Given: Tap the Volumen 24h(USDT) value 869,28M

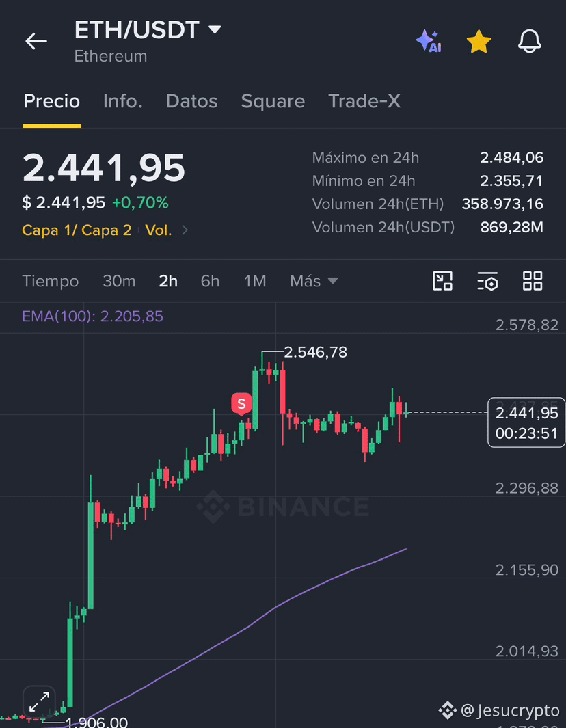Looking at the screenshot, I should coord(512,228).
